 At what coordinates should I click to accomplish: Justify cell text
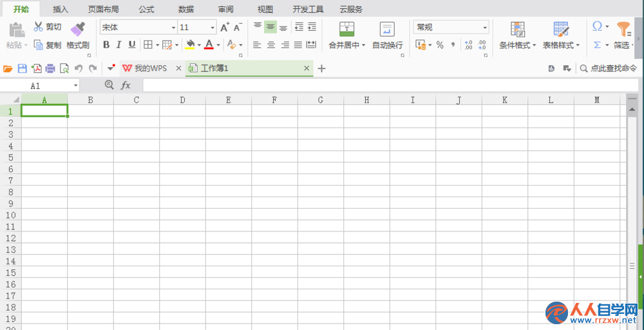pos(298,44)
